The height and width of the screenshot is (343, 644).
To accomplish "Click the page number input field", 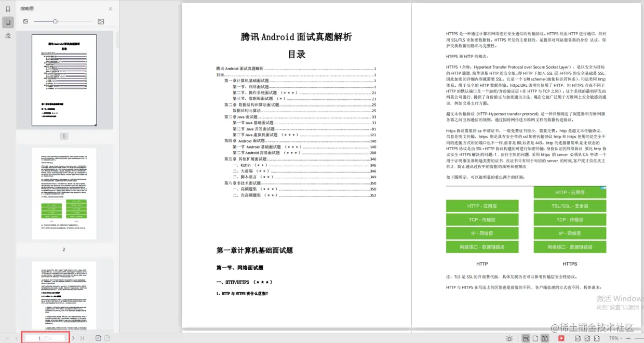I will point(45,338).
